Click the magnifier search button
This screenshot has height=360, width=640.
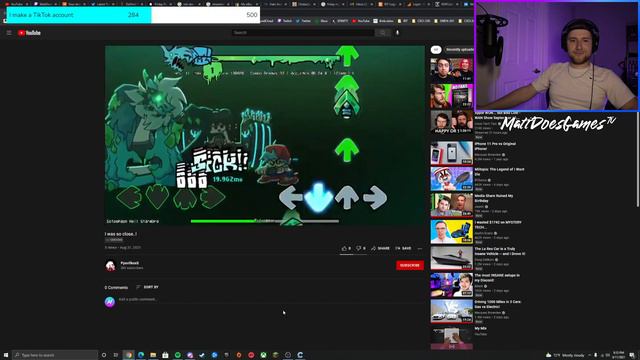pos(382,33)
